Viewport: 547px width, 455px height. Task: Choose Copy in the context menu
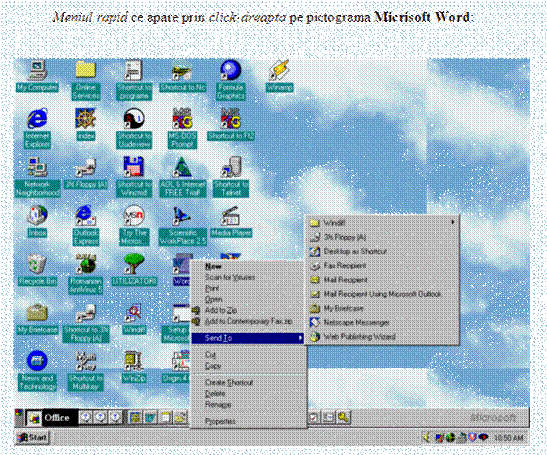pyautogui.click(x=248, y=366)
